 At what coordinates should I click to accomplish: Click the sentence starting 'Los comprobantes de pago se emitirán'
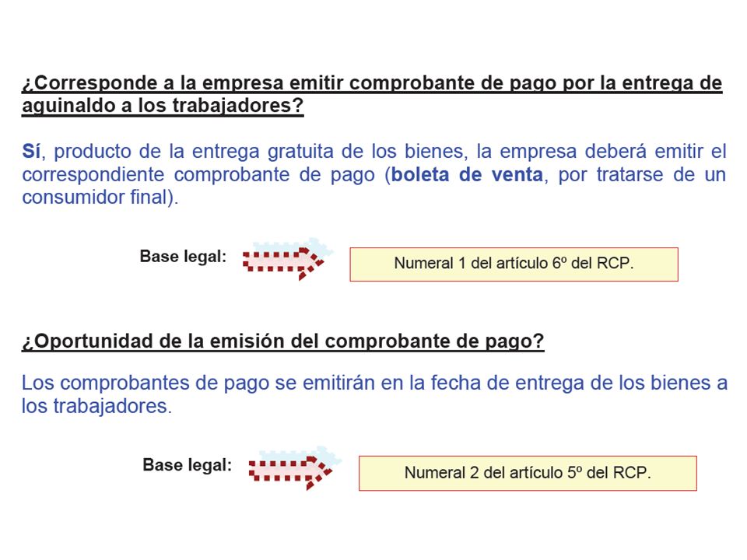(x=374, y=394)
